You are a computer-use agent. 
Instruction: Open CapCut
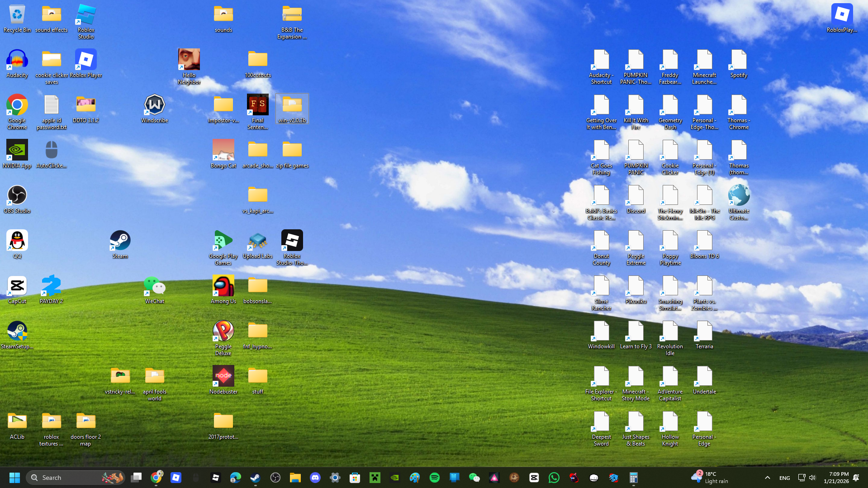click(x=17, y=285)
